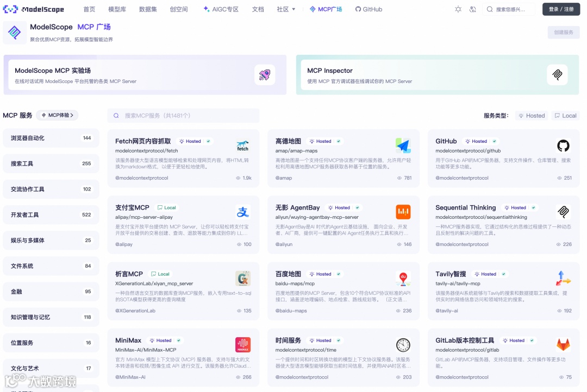Screen dimensions: 587x392
Task: Select the 交流协作工具 category
Action: [x=51, y=189]
